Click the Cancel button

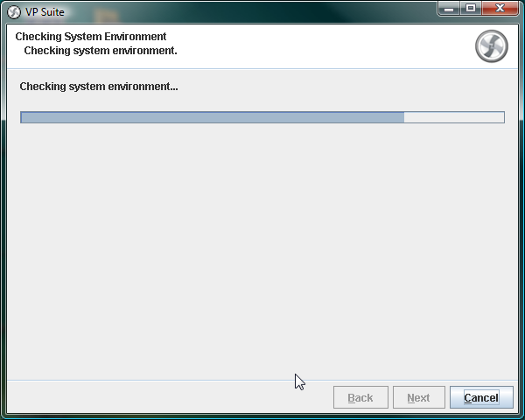[481, 397]
